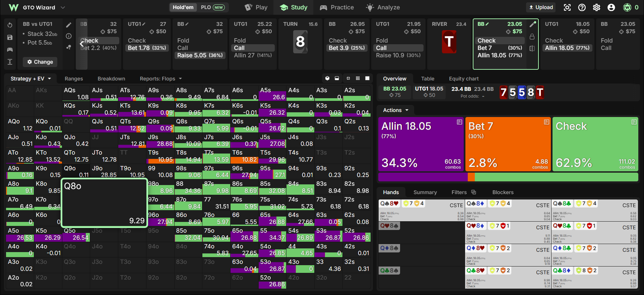Expand the Check action card corner icon
The width and height of the screenshot is (644, 295).
click(x=634, y=122)
